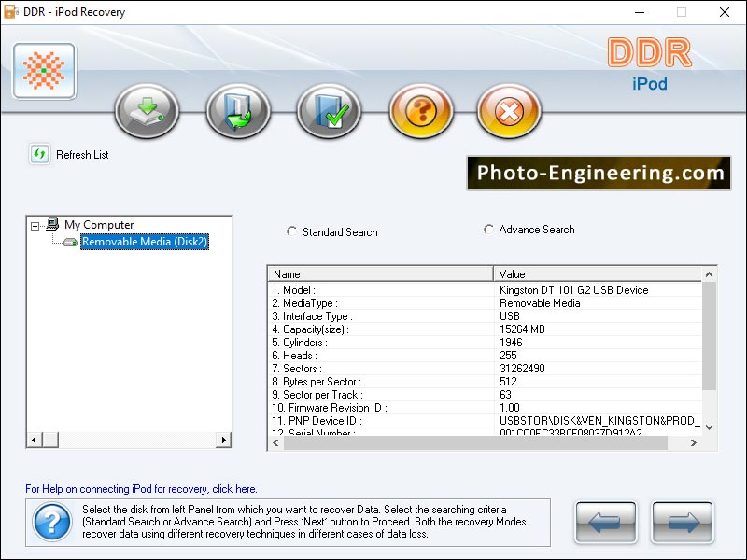
Task: Open the data recovery download tool
Action: 147,110
